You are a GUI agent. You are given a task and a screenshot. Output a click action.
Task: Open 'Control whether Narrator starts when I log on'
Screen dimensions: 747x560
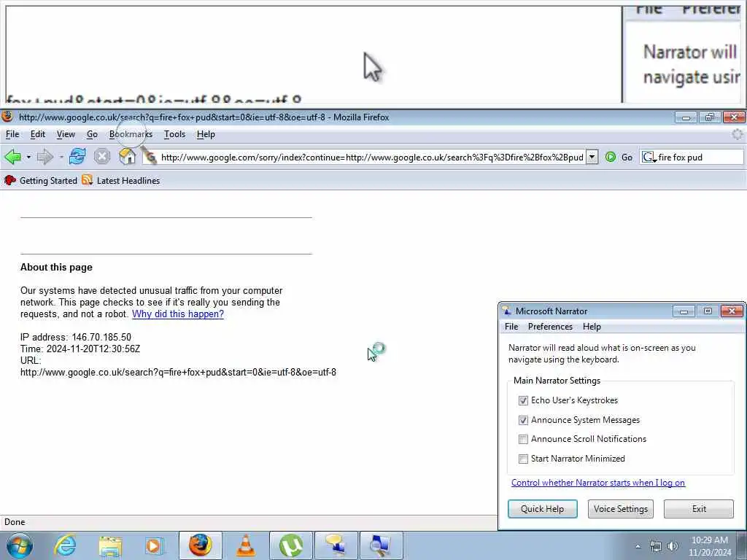598,483
